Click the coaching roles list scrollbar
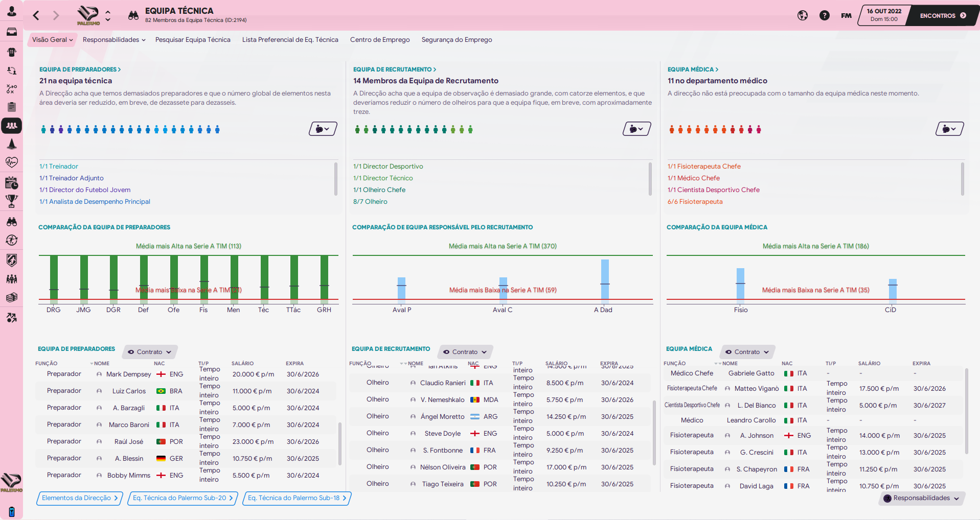980x520 pixels. click(x=336, y=179)
